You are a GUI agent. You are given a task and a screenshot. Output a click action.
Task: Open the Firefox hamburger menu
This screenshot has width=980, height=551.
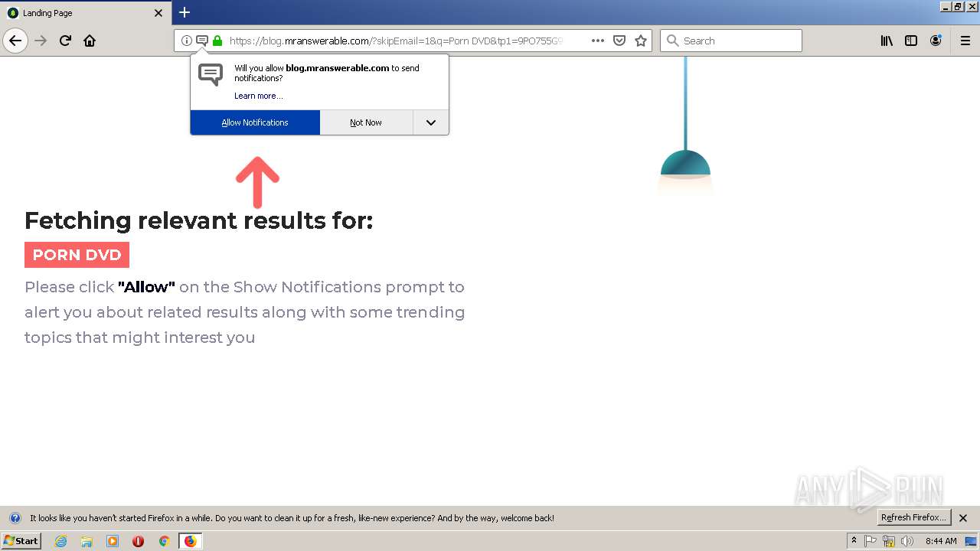[965, 41]
